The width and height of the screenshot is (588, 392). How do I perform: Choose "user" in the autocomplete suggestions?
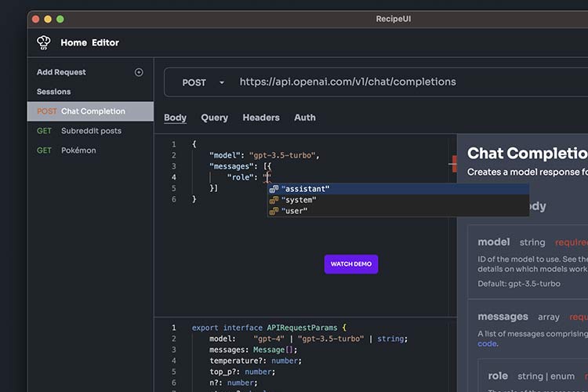click(x=295, y=211)
